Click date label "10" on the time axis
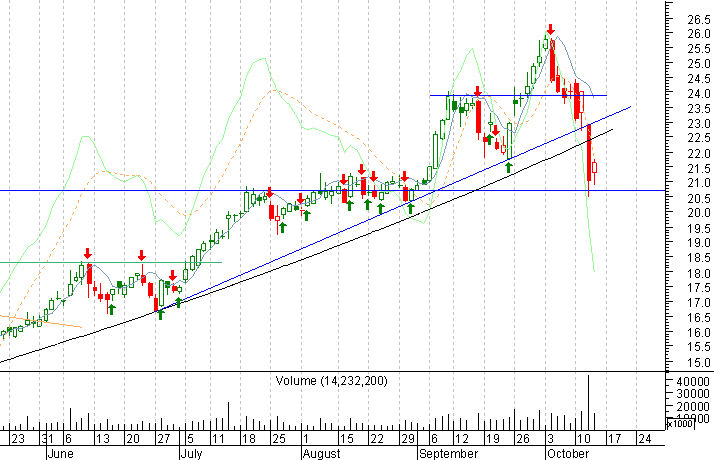714x460 pixels. point(584,439)
